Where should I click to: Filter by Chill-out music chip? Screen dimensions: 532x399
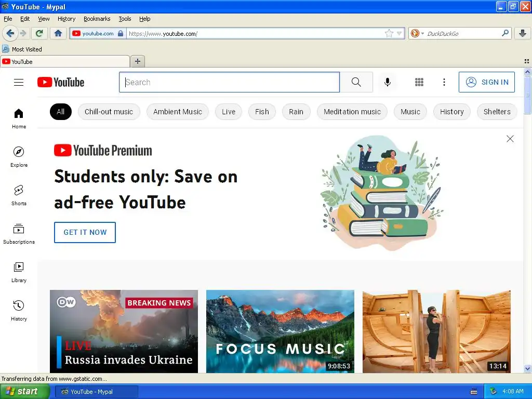click(109, 112)
